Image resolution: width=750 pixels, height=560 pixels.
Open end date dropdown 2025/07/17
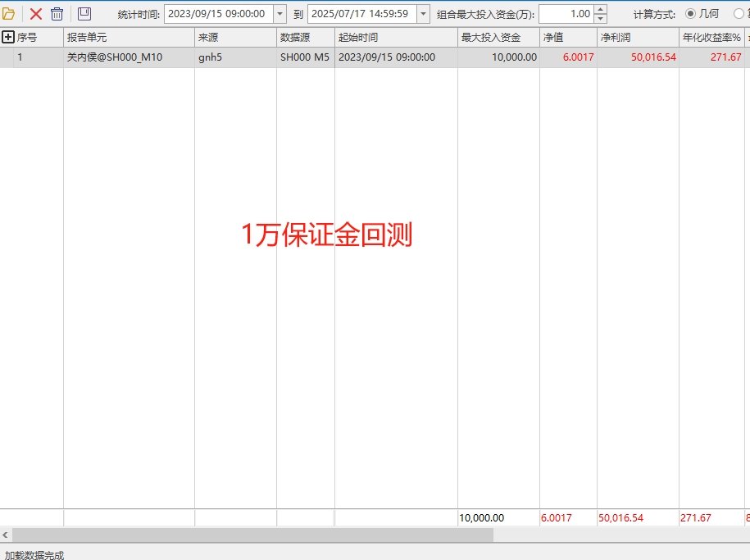tap(423, 14)
